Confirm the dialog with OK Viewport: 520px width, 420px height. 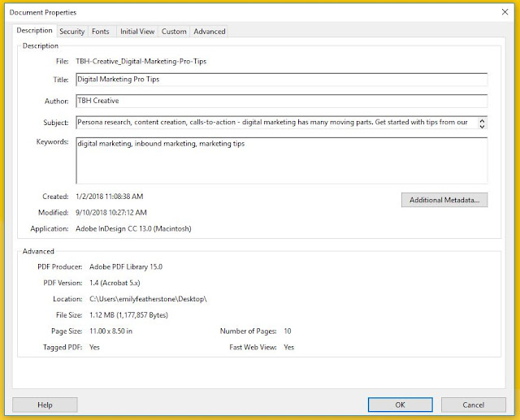click(x=399, y=404)
